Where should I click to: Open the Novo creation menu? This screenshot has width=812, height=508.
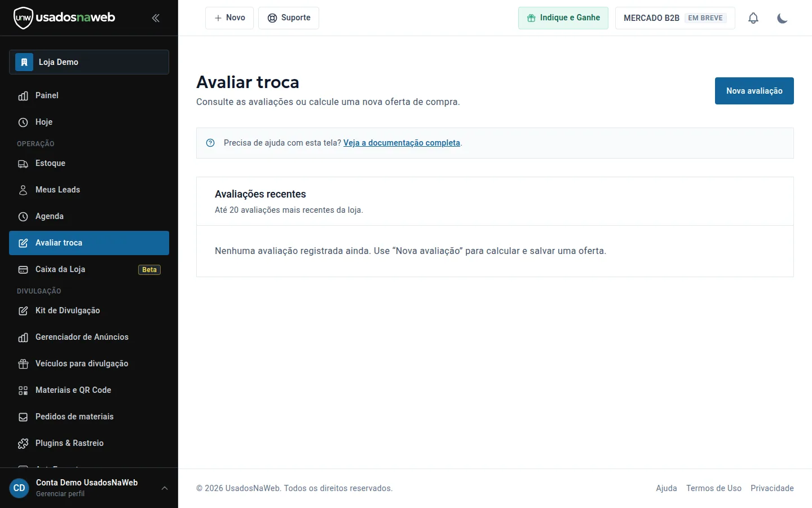(230, 18)
